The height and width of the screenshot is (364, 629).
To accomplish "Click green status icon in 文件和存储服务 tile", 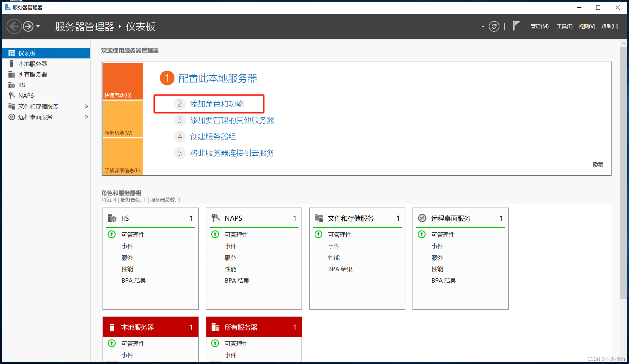I will (x=318, y=234).
